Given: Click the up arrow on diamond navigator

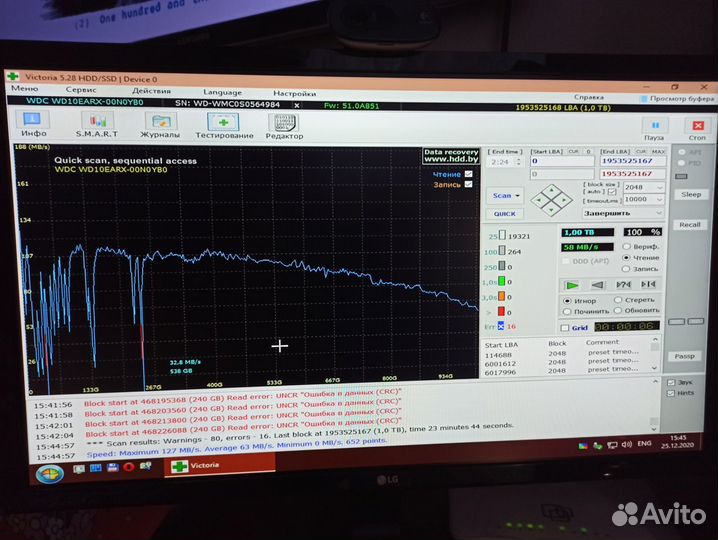Looking at the screenshot, I should click(x=552, y=190).
